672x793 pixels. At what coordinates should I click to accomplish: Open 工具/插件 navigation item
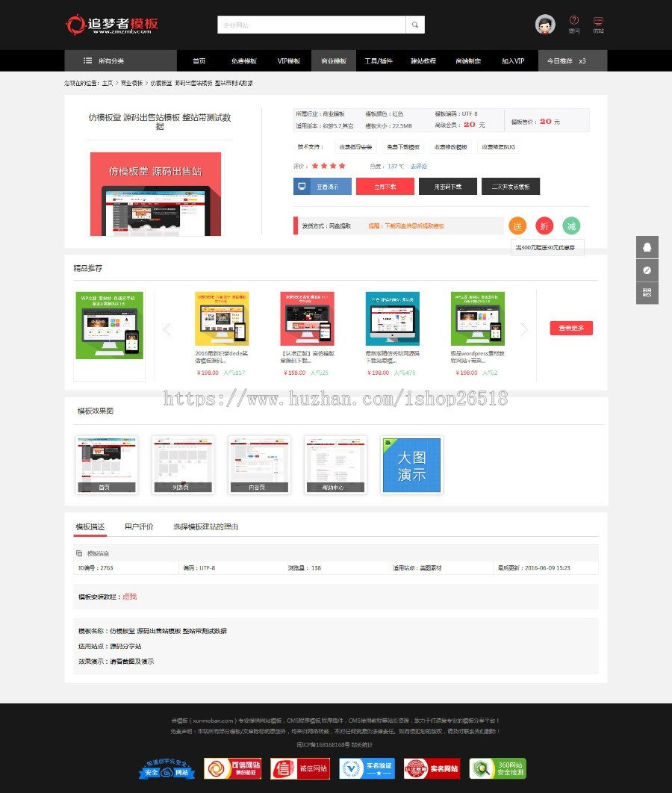tap(379, 60)
